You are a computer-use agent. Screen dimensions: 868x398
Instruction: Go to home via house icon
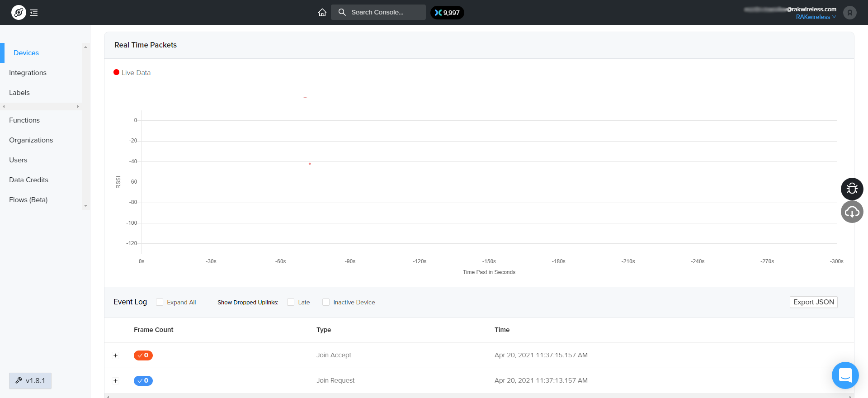pyautogui.click(x=322, y=13)
